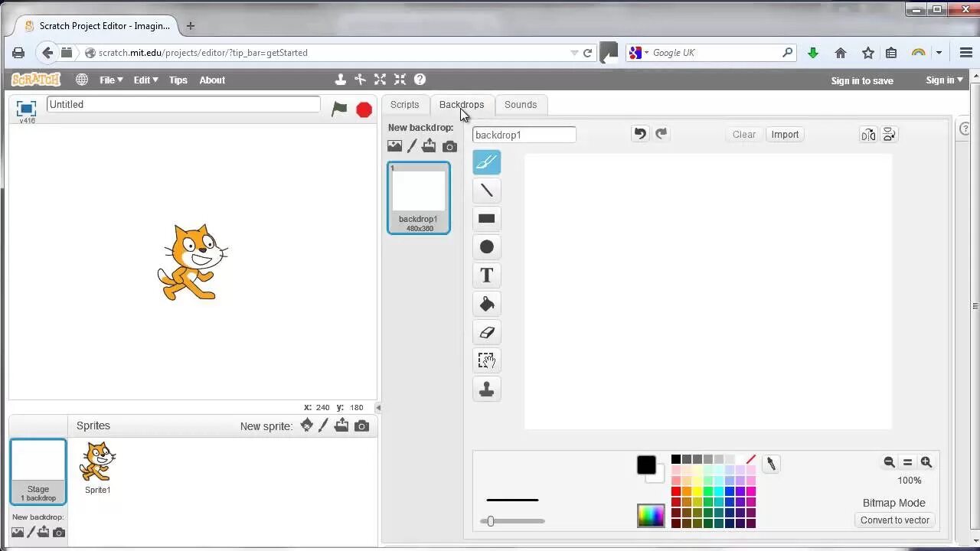980x551 pixels.
Task: Switch to the Sounds tab
Action: coord(521,105)
